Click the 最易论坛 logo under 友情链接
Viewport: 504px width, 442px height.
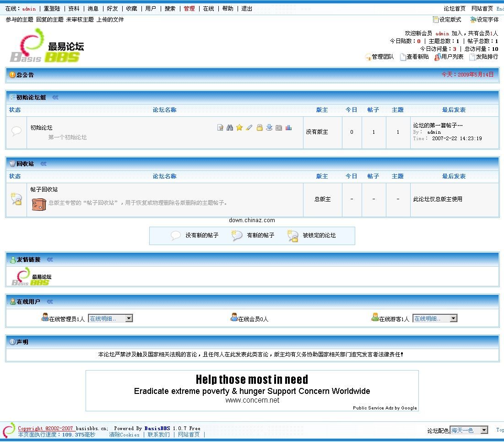32,277
